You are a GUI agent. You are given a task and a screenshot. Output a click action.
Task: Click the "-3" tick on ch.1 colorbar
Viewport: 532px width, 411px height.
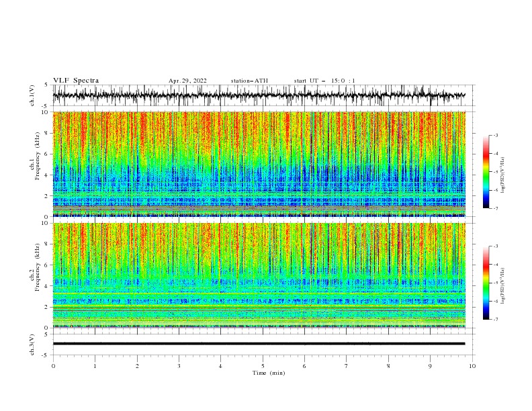click(x=496, y=135)
